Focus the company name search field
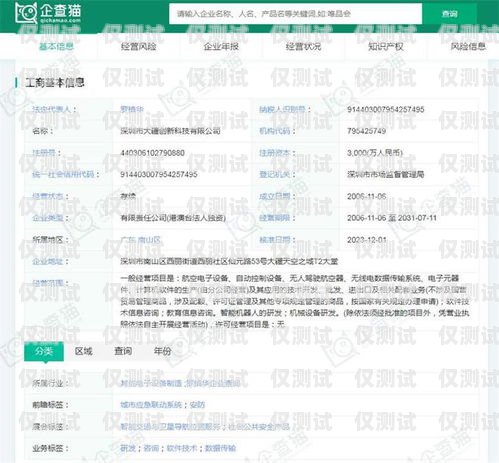This screenshot has height=463, width=499. pyautogui.click(x=295, y=14)
